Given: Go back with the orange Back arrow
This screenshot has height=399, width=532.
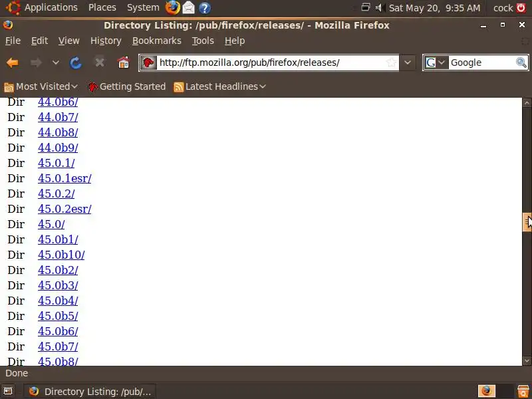Looking at the screenshot, I should coord(13,63).
